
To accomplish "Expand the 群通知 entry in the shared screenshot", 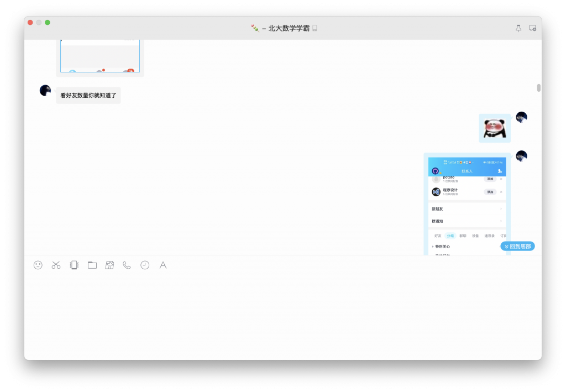I will (467, 221).
